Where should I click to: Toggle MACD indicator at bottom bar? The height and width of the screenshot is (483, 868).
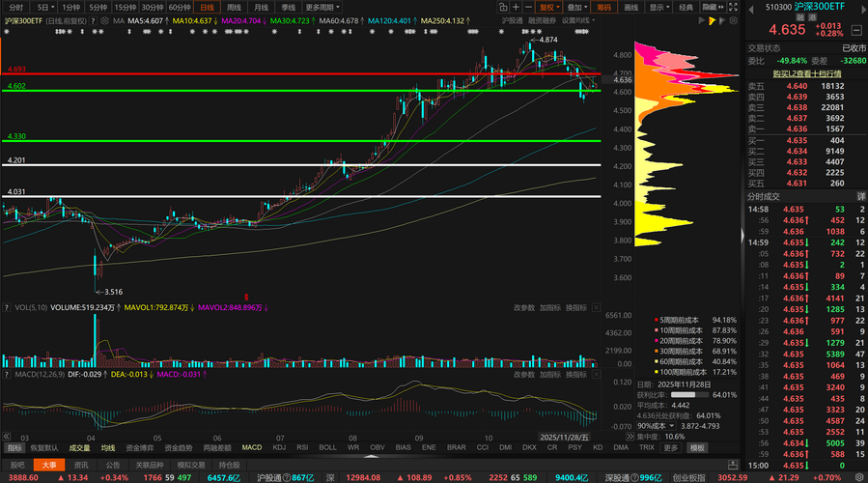point(252,447)
